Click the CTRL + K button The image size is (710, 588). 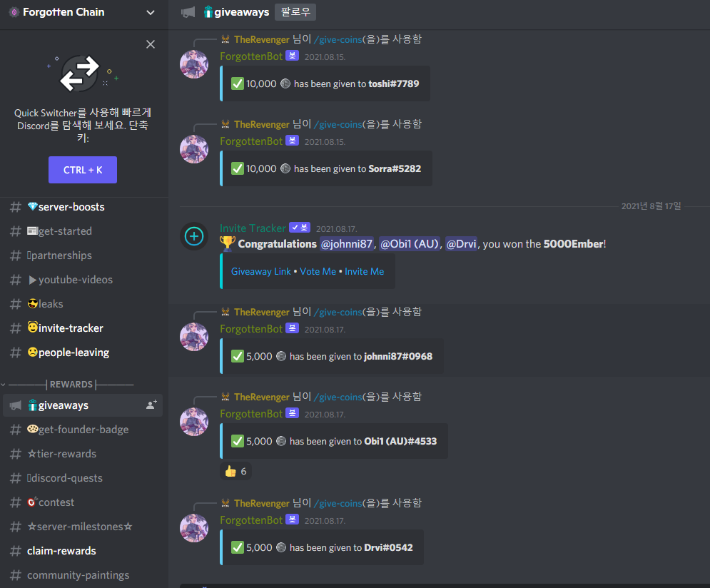coord(83,170)
